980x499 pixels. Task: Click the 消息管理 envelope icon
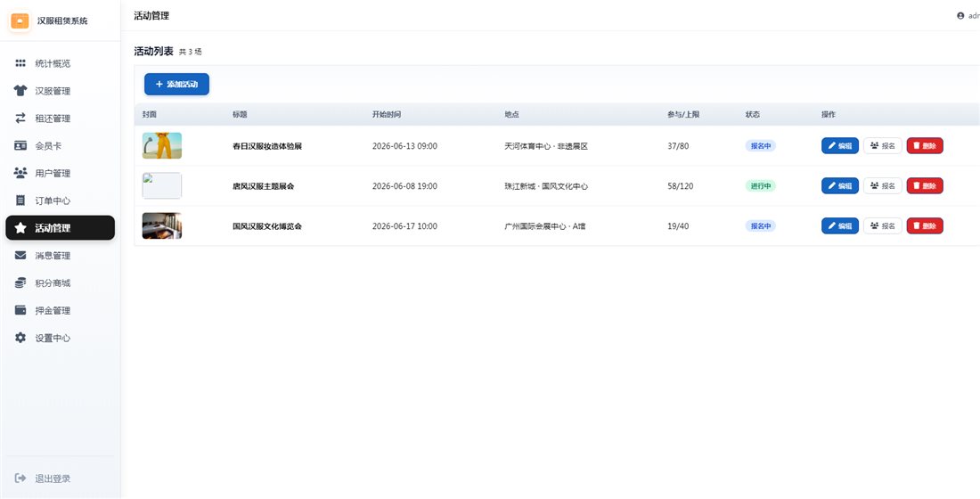tap(20, 255)
